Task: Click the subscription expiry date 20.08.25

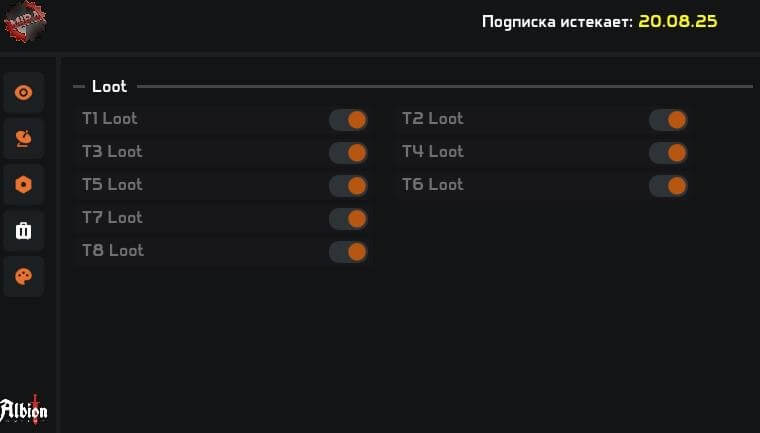Action: pyautogui.click(x=677, y=21)
